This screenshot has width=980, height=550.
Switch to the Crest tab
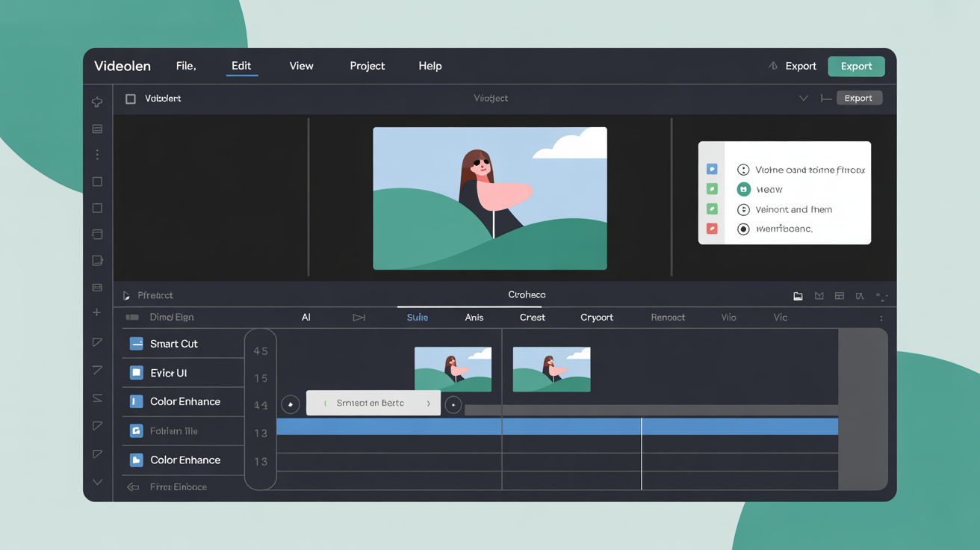(x=533, y=318)
